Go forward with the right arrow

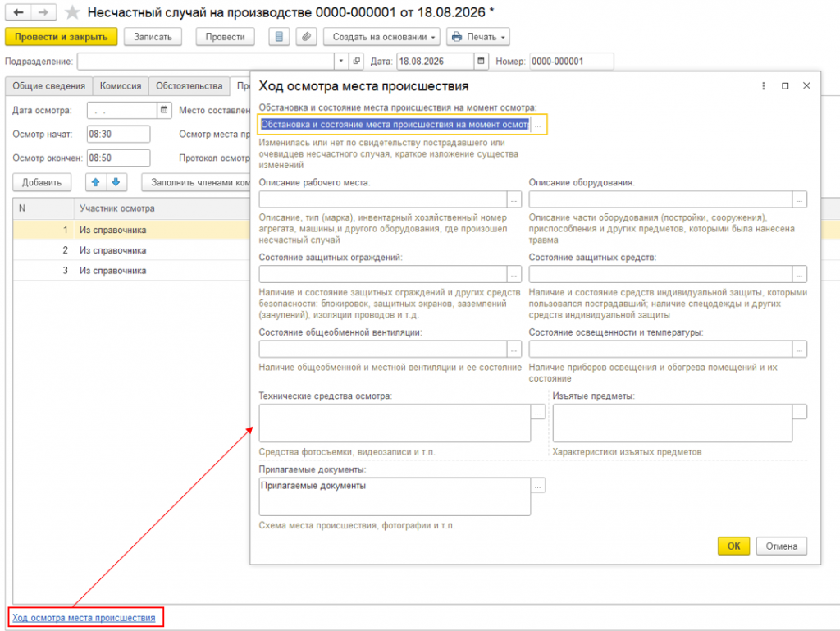[43, 11]
